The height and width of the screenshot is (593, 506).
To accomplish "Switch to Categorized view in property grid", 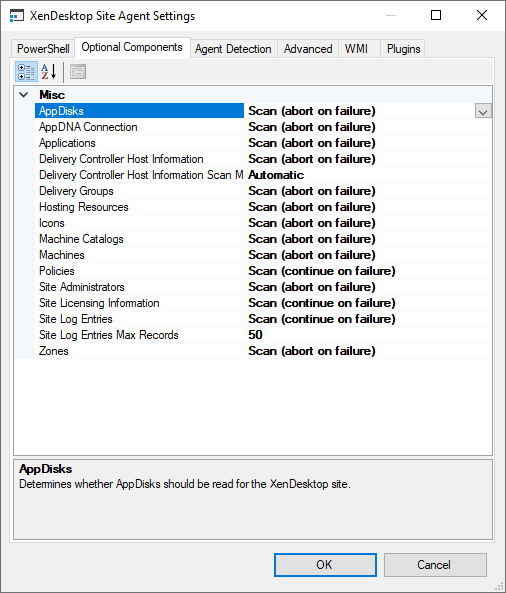I will click(x=26, y=71).
